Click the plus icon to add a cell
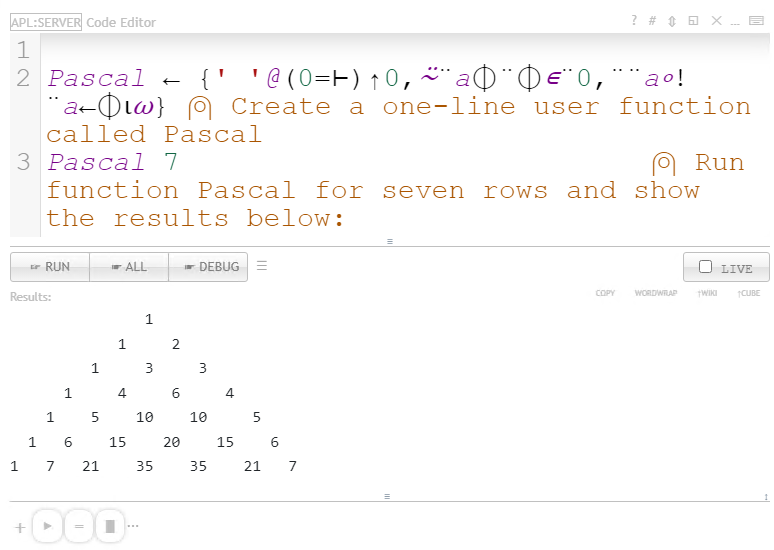Viewport: 774px width, 550px height. [19, 527]
